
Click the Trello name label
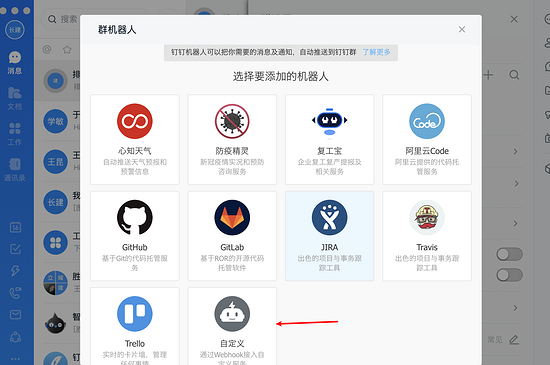point(135,344)
